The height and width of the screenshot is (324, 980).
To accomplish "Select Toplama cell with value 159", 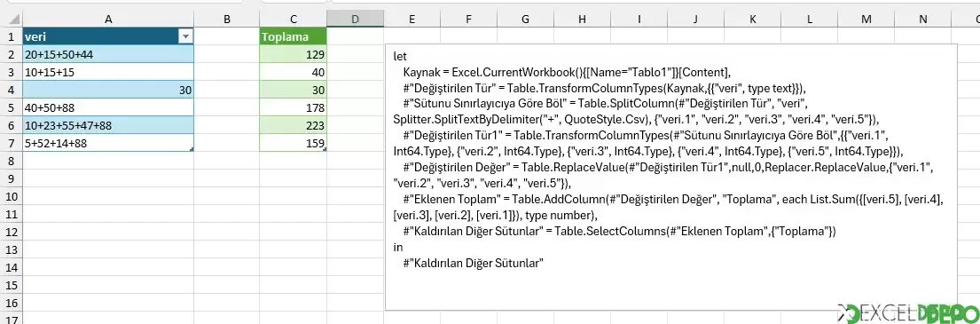I will click(294, 143).
